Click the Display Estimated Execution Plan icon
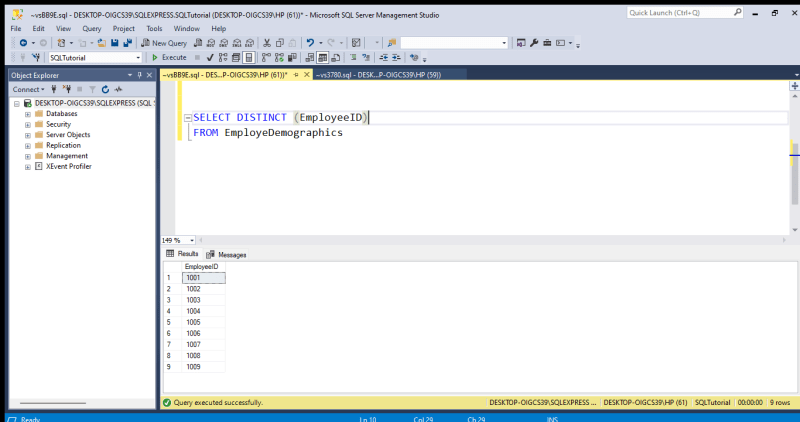 coord(223,58)
